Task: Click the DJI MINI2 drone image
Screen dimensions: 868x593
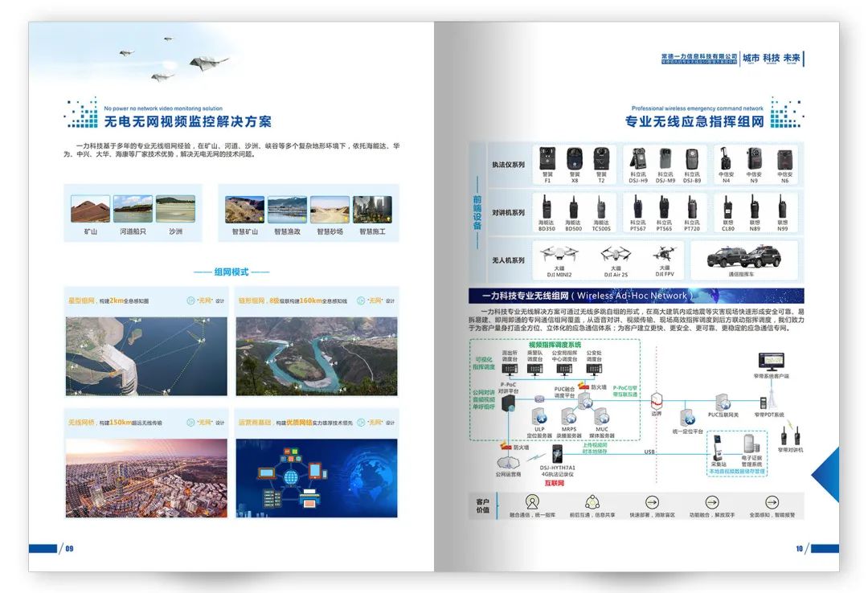Action: click(559, 256)
